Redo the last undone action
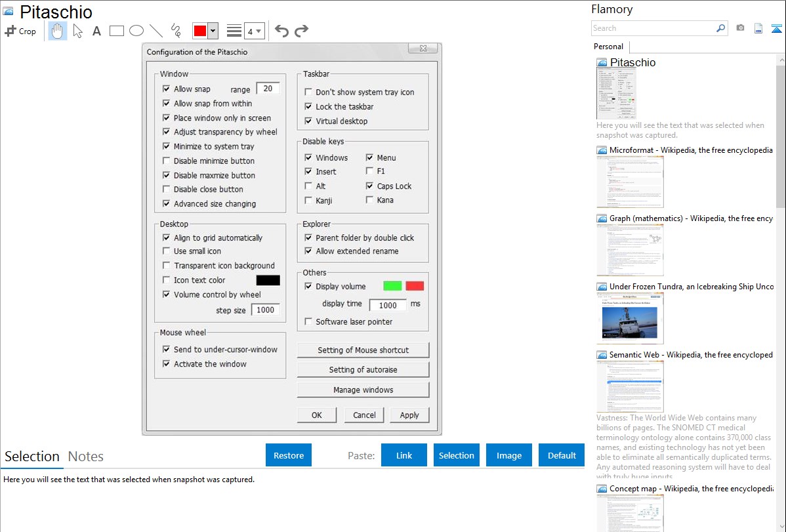 (301, 31)
